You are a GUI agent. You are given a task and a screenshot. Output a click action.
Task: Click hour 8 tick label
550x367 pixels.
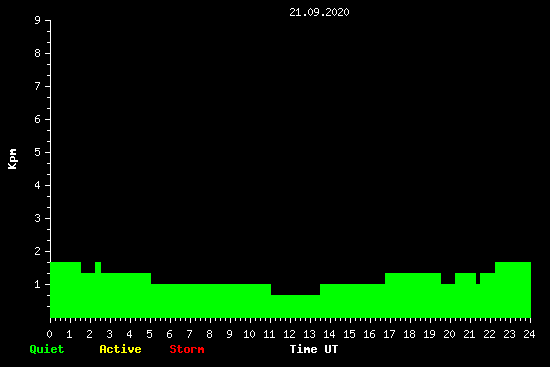[x=209, y=334]
